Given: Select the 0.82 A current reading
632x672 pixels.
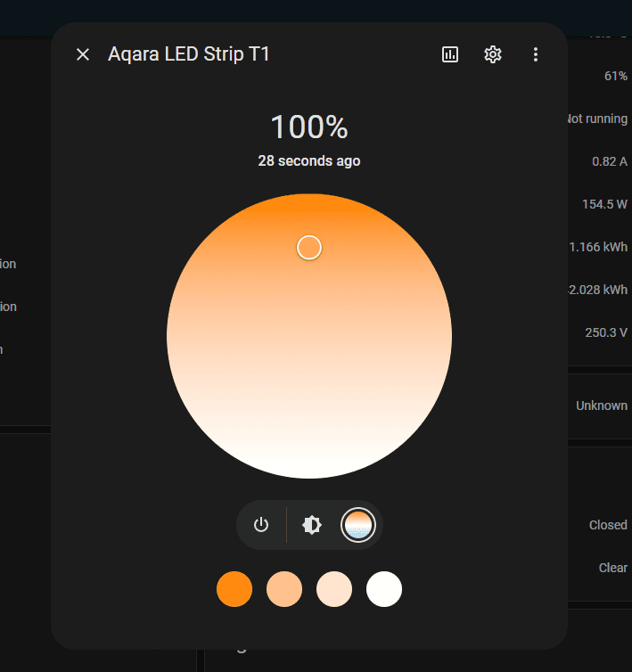Looking at the screenshot, I should [609, 161].
